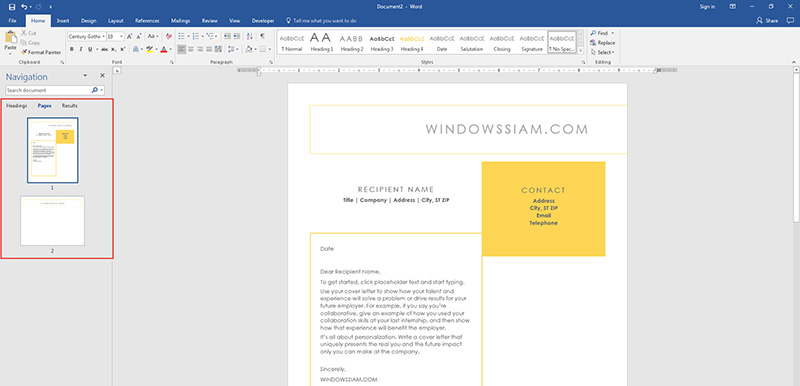This screenshot has height=386, width=800.
Task: Expand the Styles gallery more arrow
Action: coord(581,50)
